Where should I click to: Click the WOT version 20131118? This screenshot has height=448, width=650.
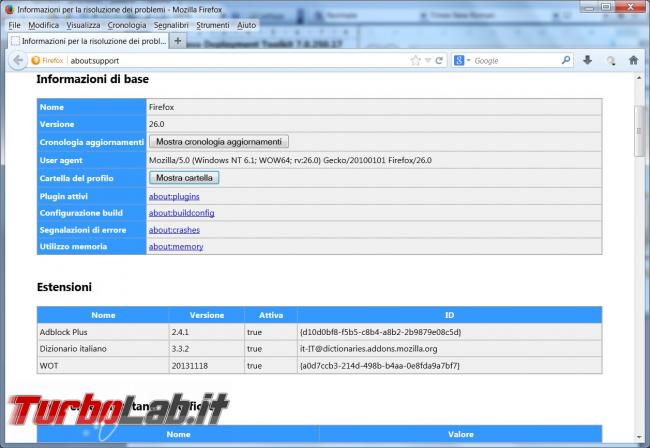click(190, 366)
